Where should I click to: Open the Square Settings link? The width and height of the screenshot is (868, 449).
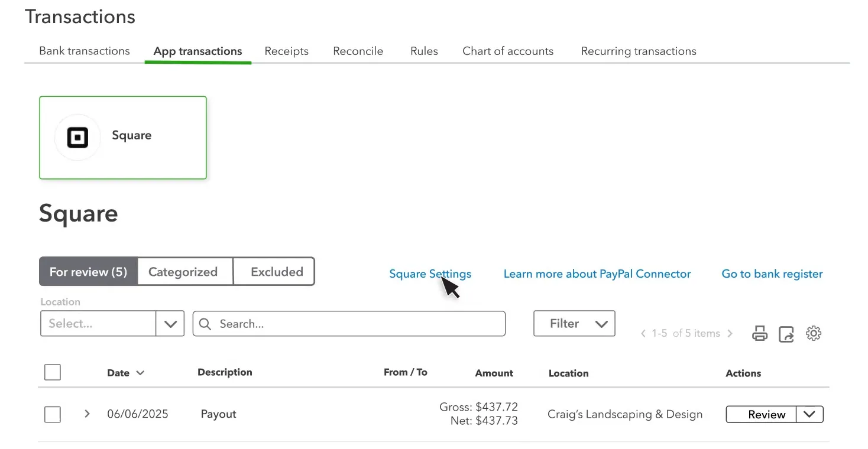430,274
